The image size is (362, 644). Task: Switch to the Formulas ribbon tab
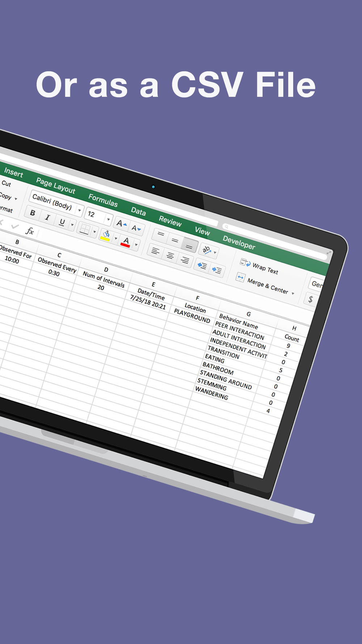pos(103,200)
